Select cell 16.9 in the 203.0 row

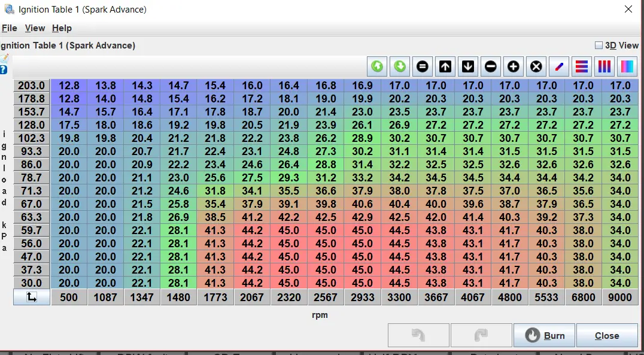(x=363, y=86)
